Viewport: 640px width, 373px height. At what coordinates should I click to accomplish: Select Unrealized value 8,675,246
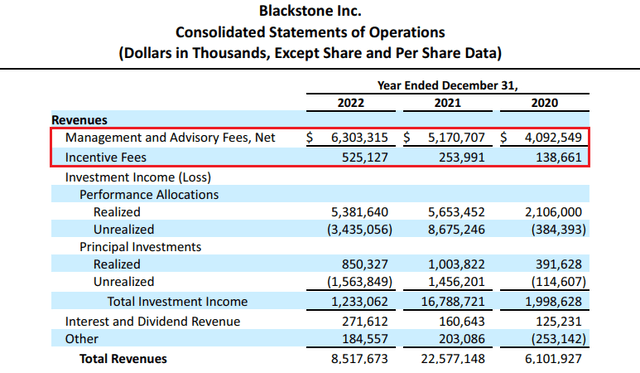456,230
